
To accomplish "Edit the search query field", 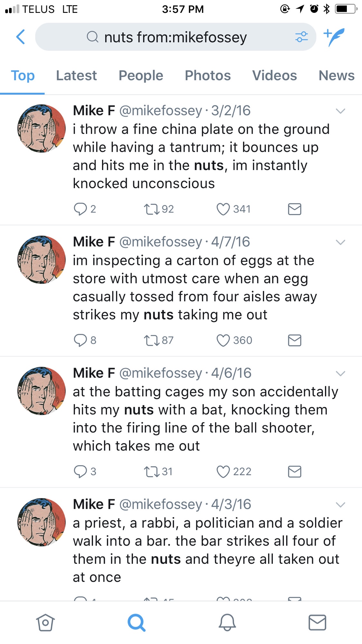I will tap(175, 37).
